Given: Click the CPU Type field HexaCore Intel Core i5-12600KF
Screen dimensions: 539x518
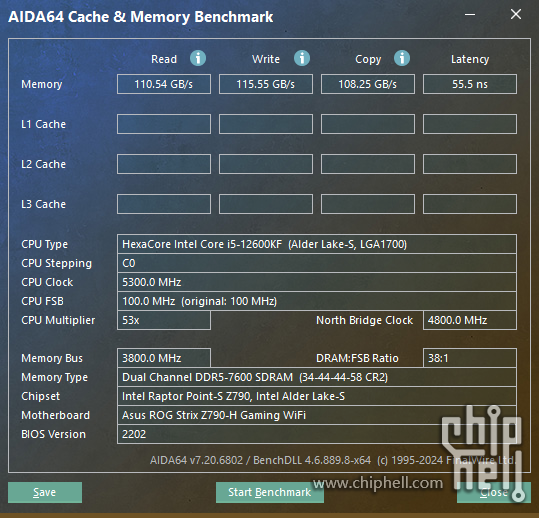Looking at the screenshot, I should click(317, 244).
